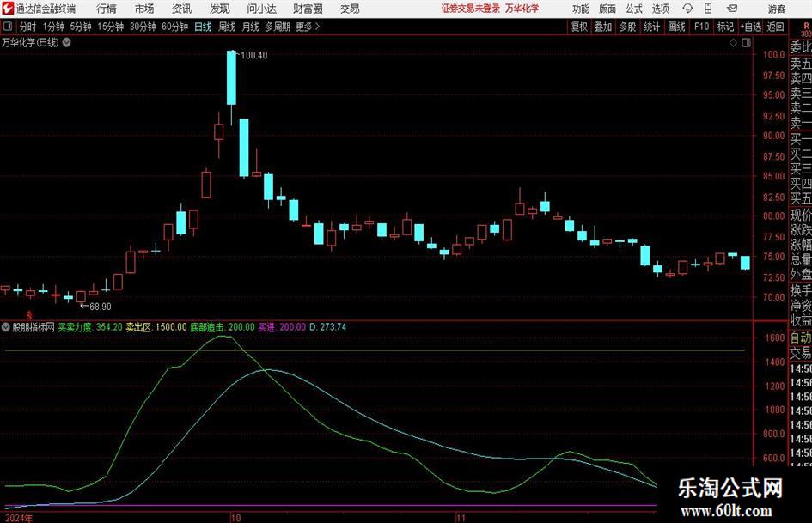The image size is (812, 523).
Task: Click the 买卖力度: 364.20 indicator value
Action: tap(90, 326)
